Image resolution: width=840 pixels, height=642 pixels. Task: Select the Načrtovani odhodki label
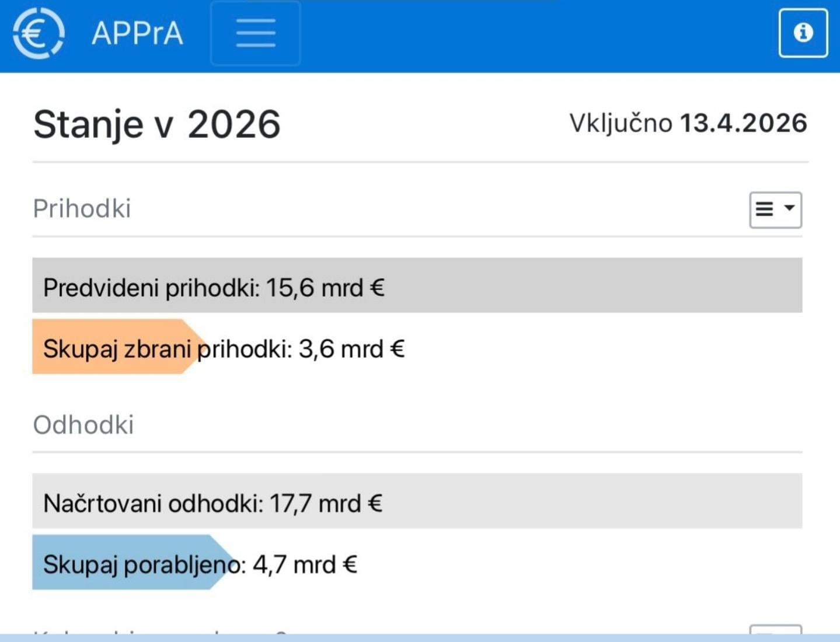click(153, 503)
